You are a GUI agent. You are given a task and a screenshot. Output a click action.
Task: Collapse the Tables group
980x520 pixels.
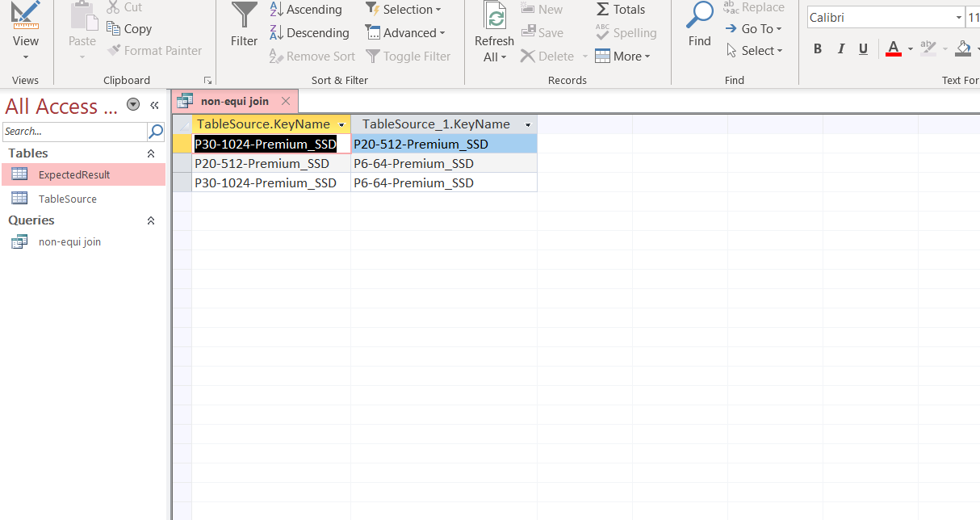click(150, 153)
